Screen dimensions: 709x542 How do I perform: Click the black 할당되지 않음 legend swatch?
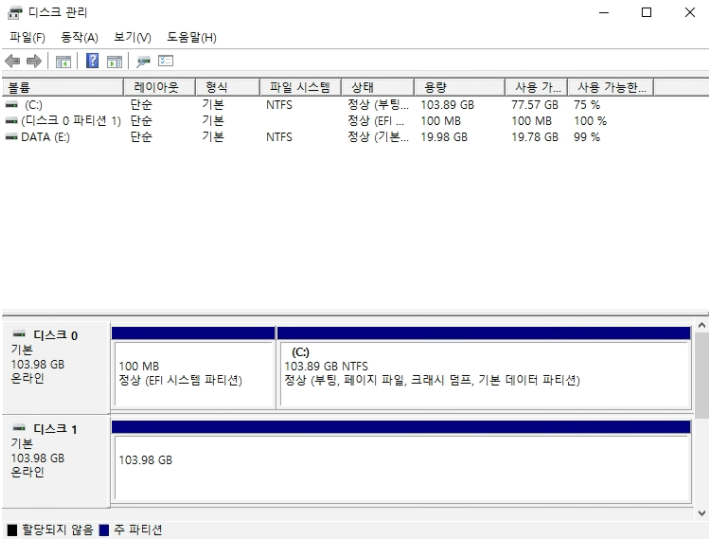(12, 530)
